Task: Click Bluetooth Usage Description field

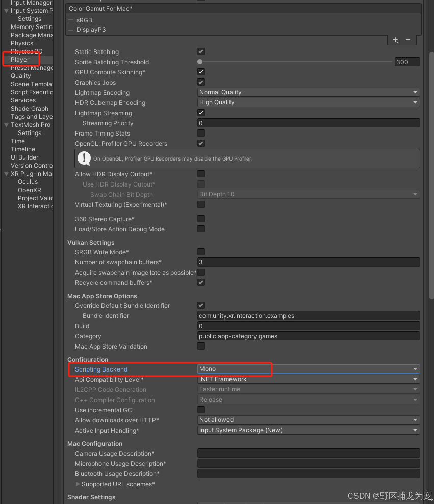Action: 309,473
